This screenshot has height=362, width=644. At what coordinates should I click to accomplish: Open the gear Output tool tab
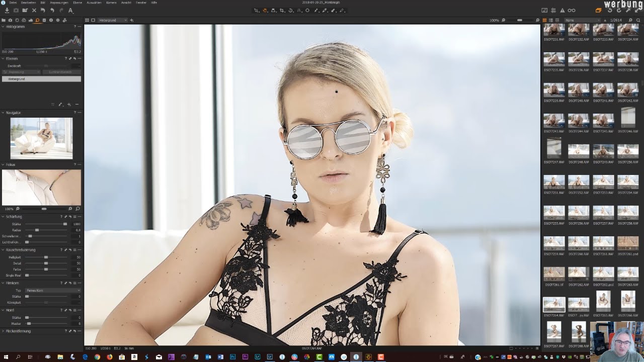coord(57,20)
